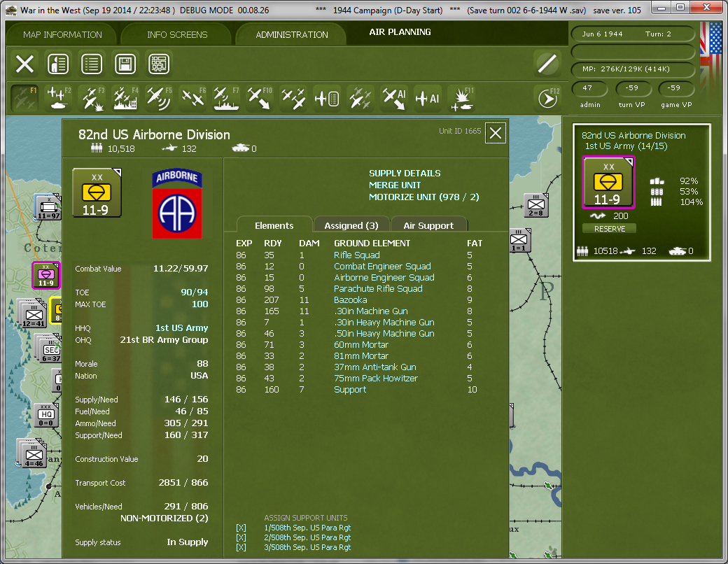Click the Jun 6 1944 date display
This screenshot has width=728, height=564.
pyautogui.click(x=602, y=34)
